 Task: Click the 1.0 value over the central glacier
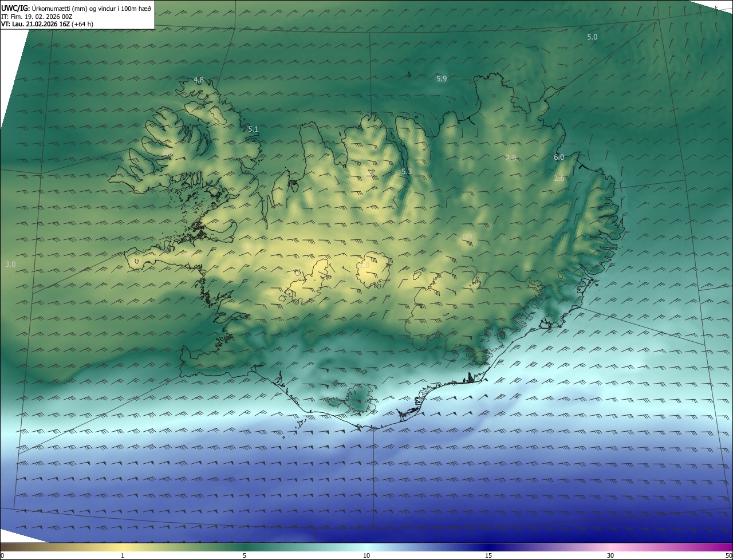[x=365, y=266]
